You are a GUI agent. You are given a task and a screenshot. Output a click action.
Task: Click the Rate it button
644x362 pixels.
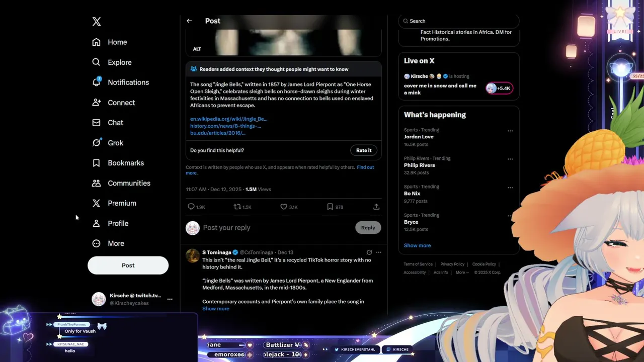pos(364,150)
